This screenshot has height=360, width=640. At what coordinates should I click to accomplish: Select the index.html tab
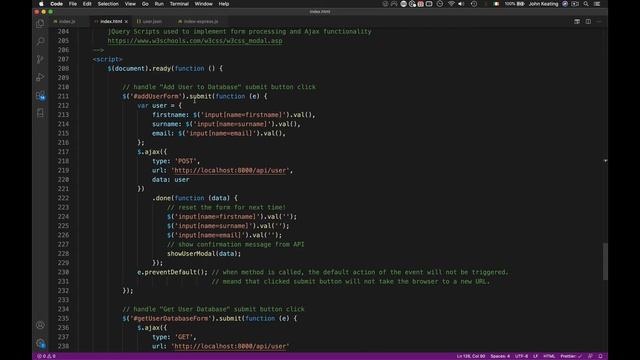click(x=111, y=21)
